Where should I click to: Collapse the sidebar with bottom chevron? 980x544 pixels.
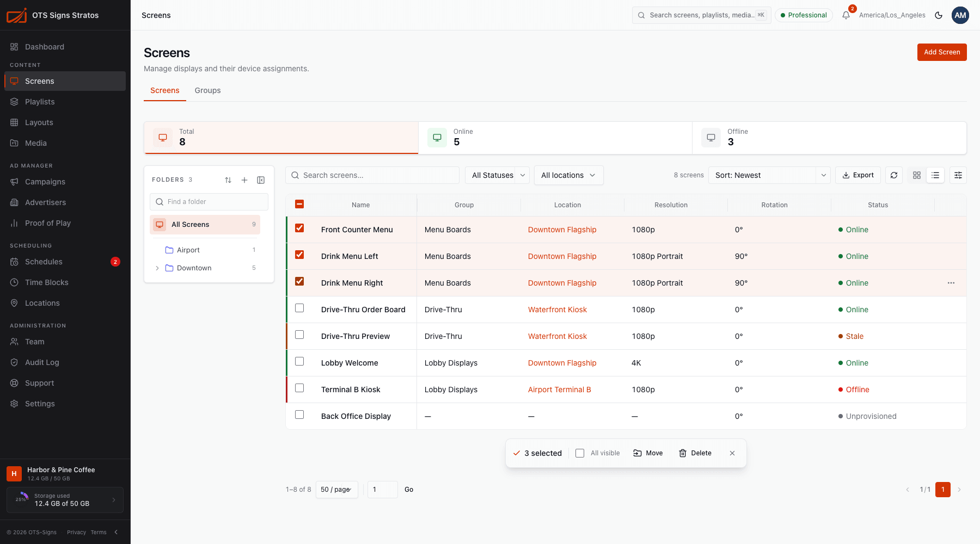coord(116,532)
